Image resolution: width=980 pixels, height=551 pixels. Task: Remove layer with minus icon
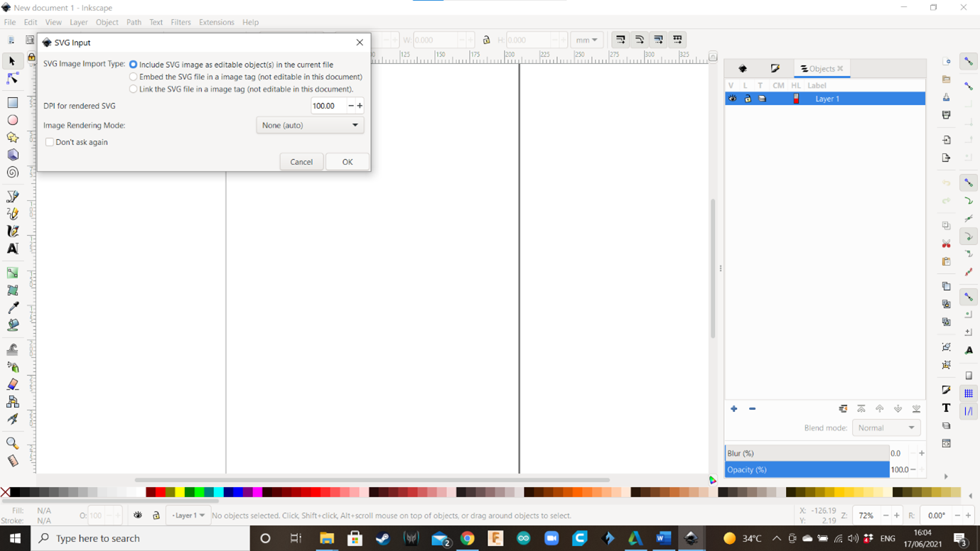pyautogui.click(x=752, y=409)
